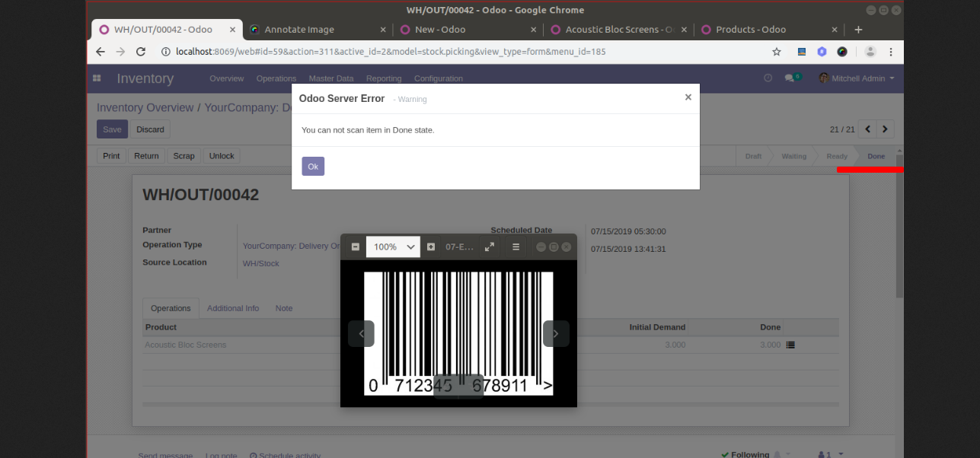Viewport: 980px width, 458px height.
Task: Zoom out in the image viewer
Action: click(x=355, y=246)
